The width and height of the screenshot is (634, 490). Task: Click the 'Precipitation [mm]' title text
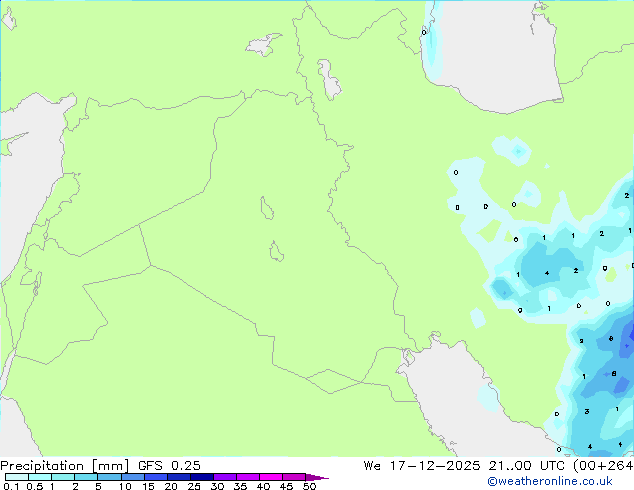point(65,466)
